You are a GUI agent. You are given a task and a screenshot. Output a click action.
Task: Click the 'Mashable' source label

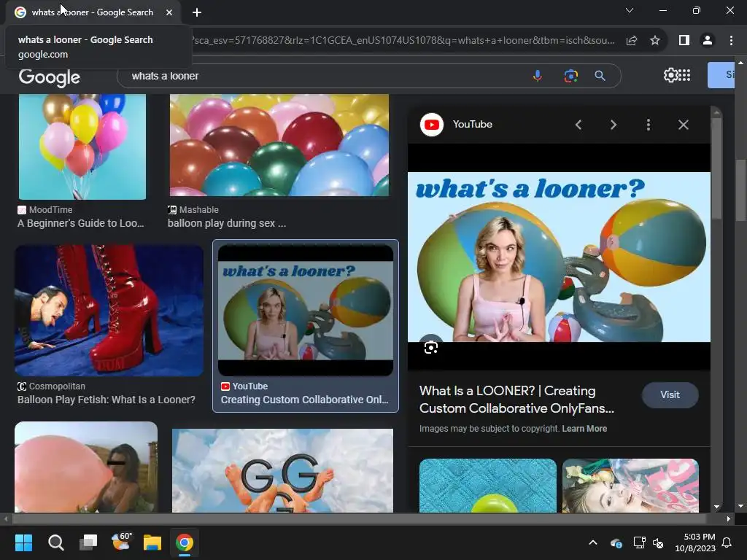198,209
